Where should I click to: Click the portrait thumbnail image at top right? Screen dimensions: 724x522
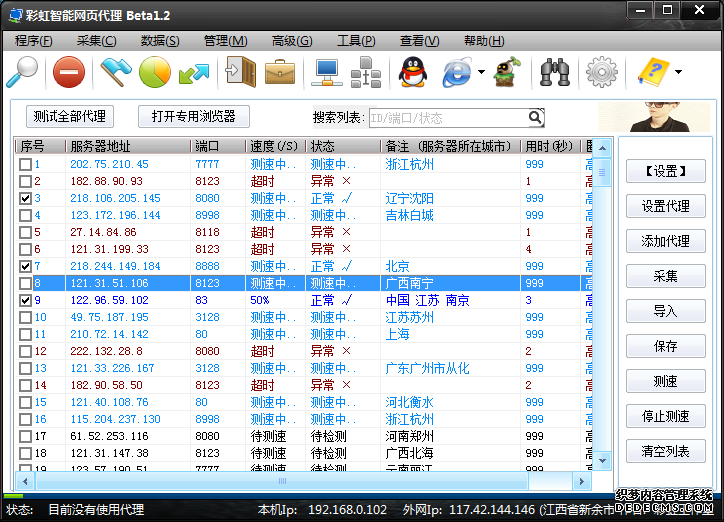coord(654,117)
